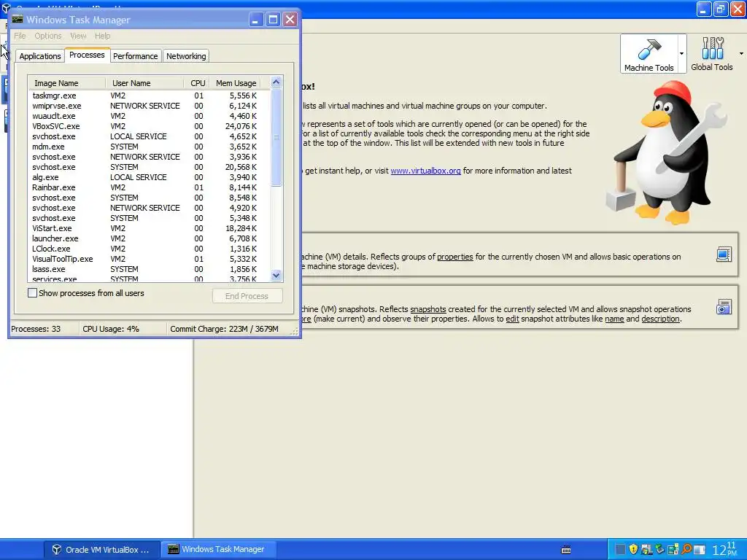
Task: Restore the VirtualBox window from the taskbar
Action: (102, 550)
